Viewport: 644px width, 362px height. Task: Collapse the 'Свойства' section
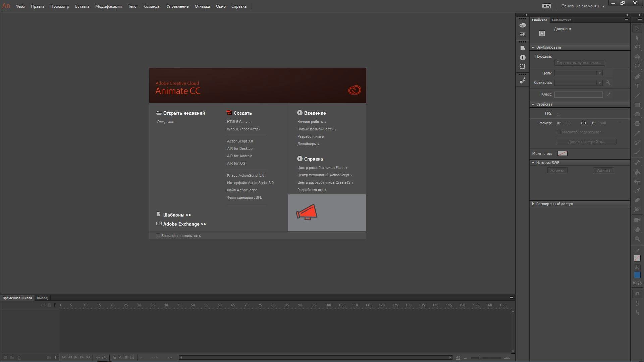(x=533, y=104)
